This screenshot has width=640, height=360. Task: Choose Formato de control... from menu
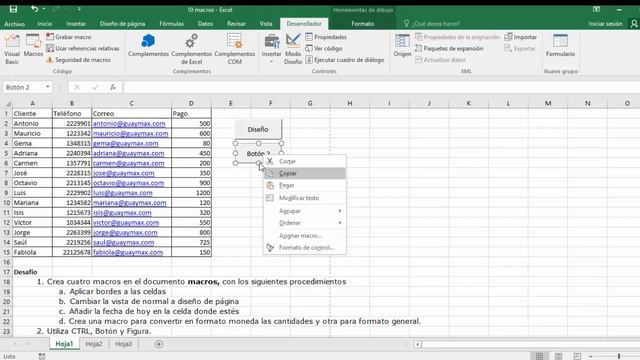pyautogui.click(x=305, y=247)
